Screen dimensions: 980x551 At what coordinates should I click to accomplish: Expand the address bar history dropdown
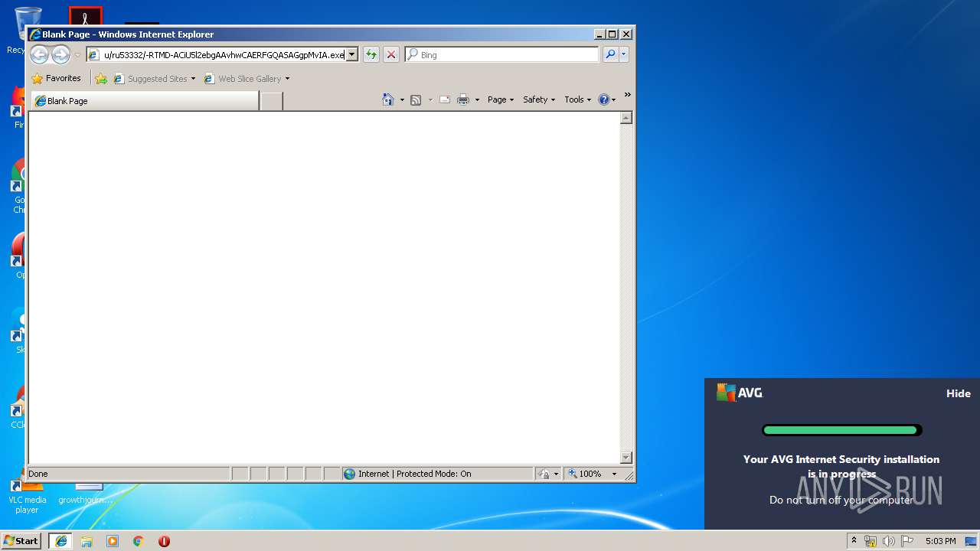tap(352, 55)
